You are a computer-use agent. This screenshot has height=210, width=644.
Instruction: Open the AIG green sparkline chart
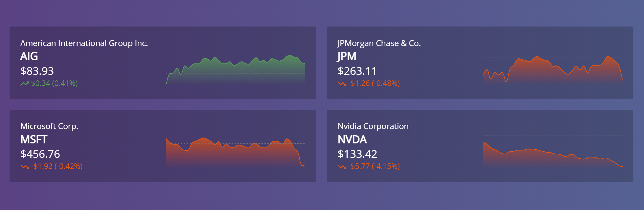[x=235, y=70]
